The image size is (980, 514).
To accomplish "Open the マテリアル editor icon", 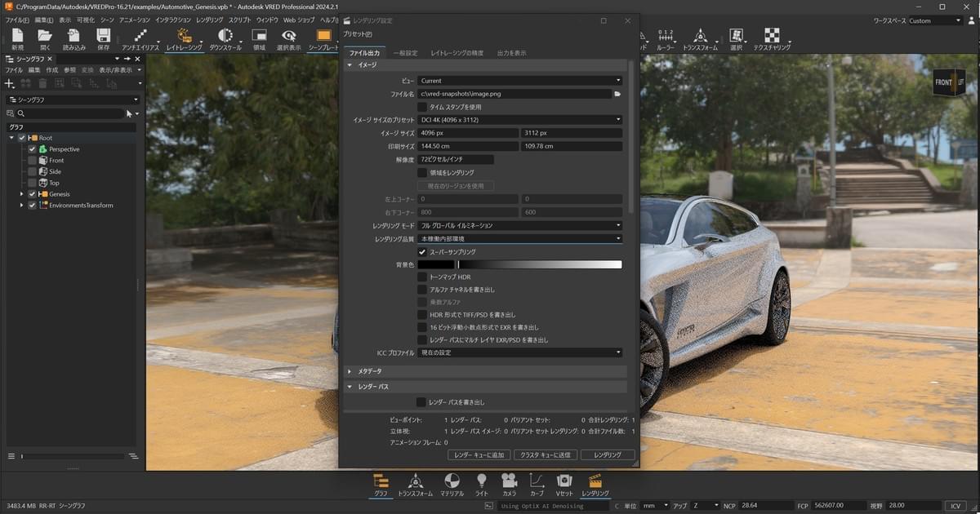I will coord(452,481).
